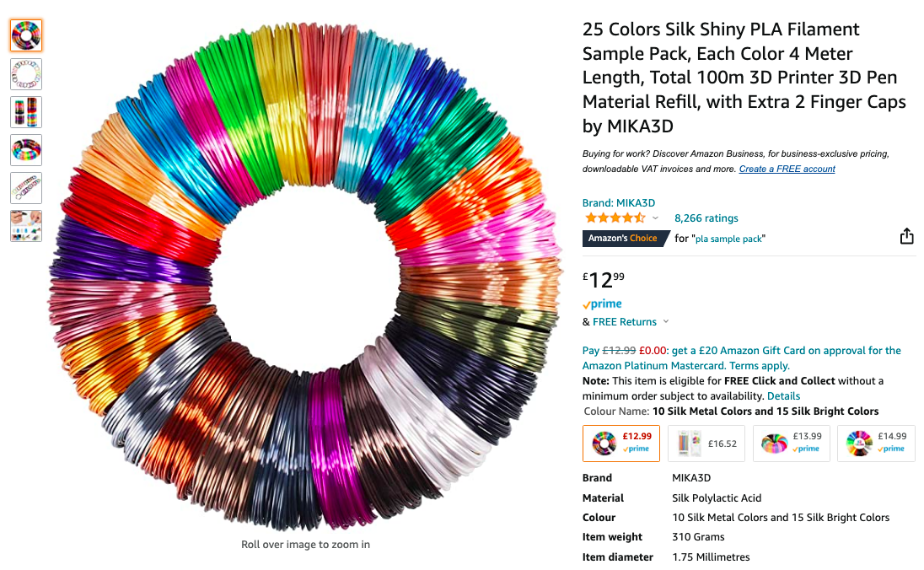The image size is (924, 570).
Task: Choose the £12.99 colour option swatch
Action: (x=621, y=444)
